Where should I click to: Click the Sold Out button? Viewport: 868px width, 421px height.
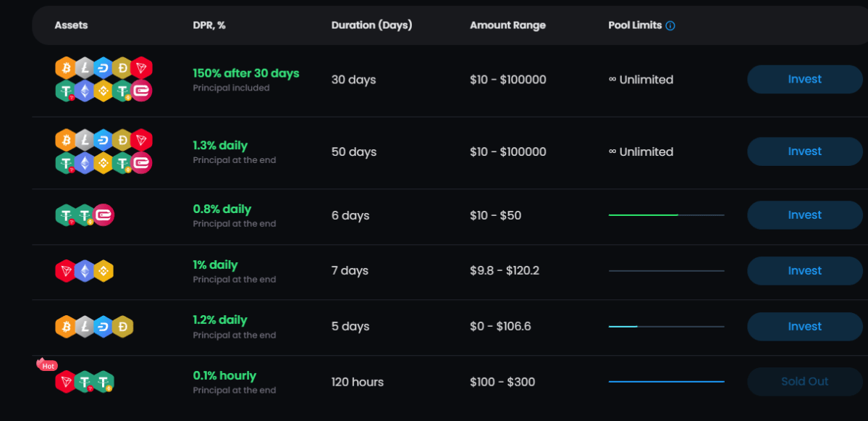coord(804,381)
